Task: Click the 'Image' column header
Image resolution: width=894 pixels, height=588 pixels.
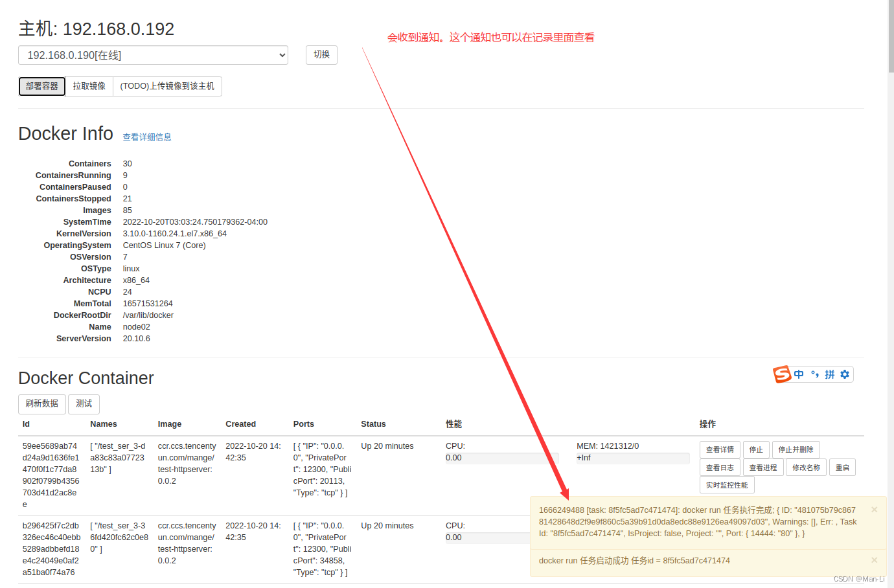Action: click(170, 424)
